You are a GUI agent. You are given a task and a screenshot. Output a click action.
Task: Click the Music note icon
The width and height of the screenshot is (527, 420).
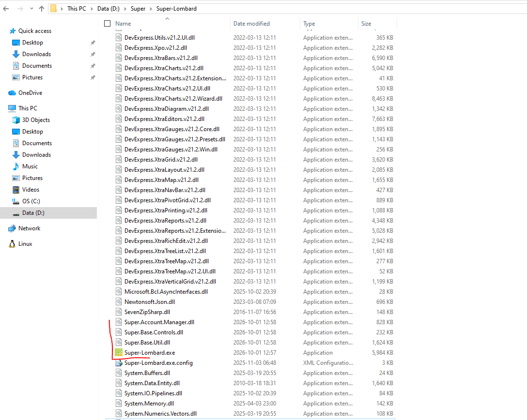click(16, 166)
